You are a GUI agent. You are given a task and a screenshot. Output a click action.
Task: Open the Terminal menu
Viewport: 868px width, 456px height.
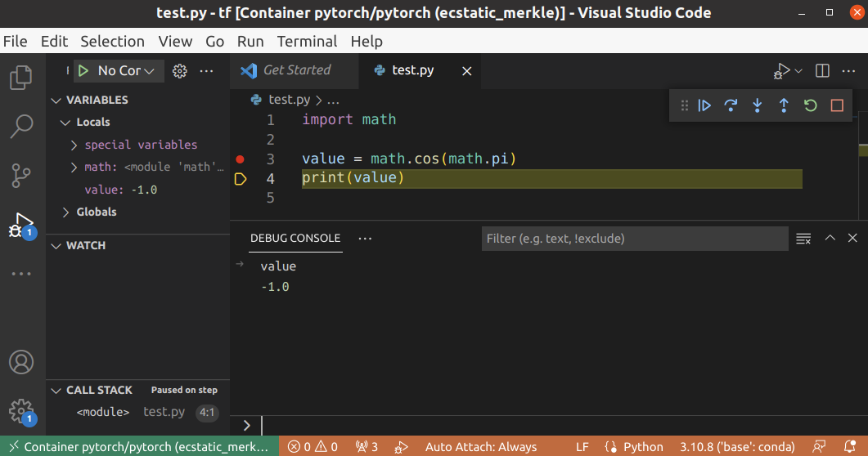pyautogui.click(x=308, y=42)
